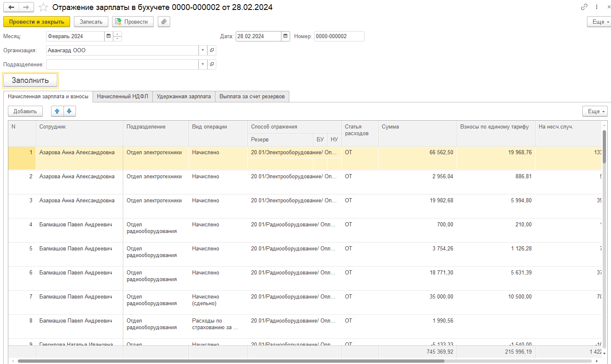611x364 pixels.
Task: Go forward with the right arrow button
Action: point(26,7)
